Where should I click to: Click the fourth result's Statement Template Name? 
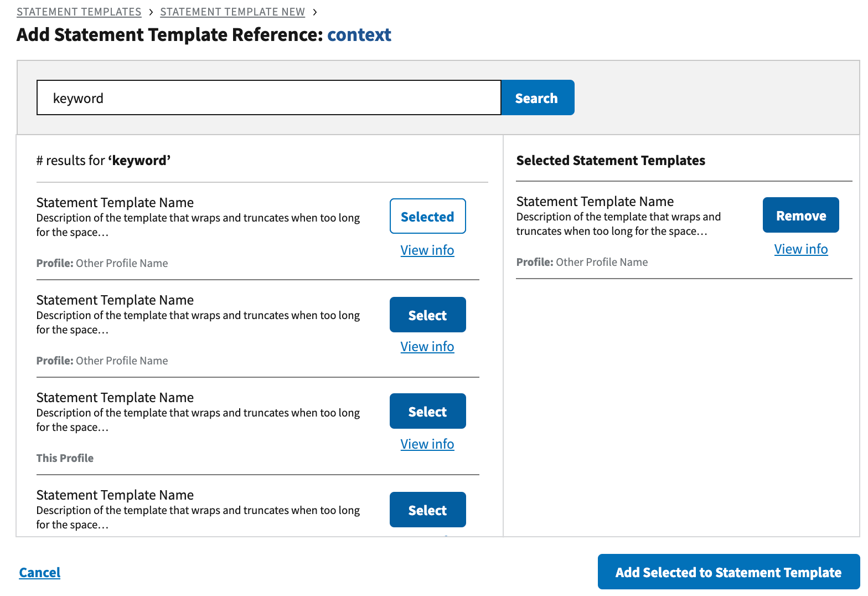115,495
